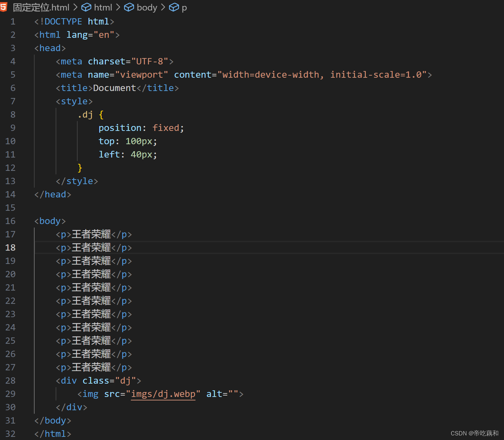The height and width of the screenshot is (440, 504).
Task: Select the fixed value on line 9
Action: [x=166, y=128]
